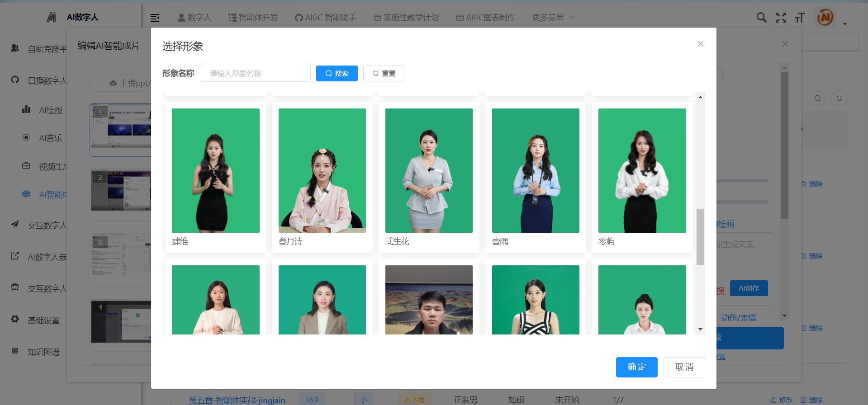
Task: Click the header search magnifier icon
Action: coord(762,18)
